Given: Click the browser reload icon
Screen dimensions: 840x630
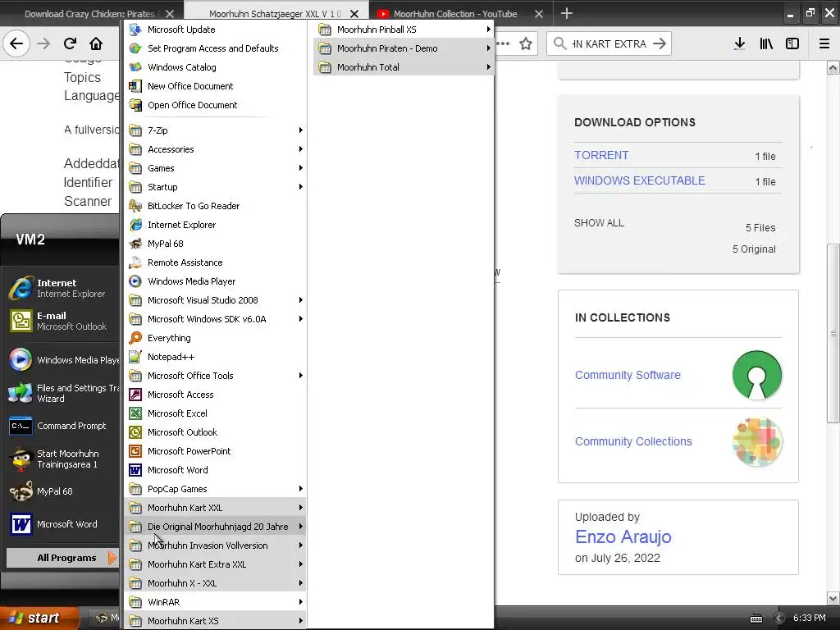Looking at the screenshot, I should tap(70, 43).
